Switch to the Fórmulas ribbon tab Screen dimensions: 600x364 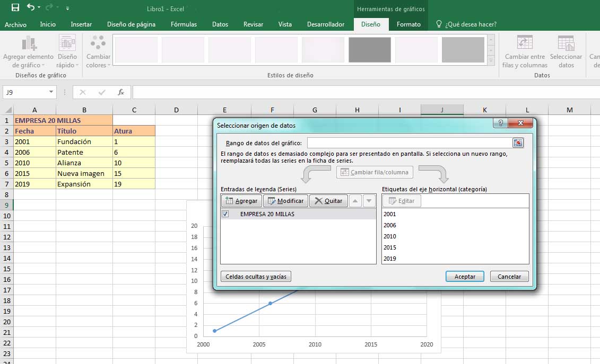pos(184,24)
